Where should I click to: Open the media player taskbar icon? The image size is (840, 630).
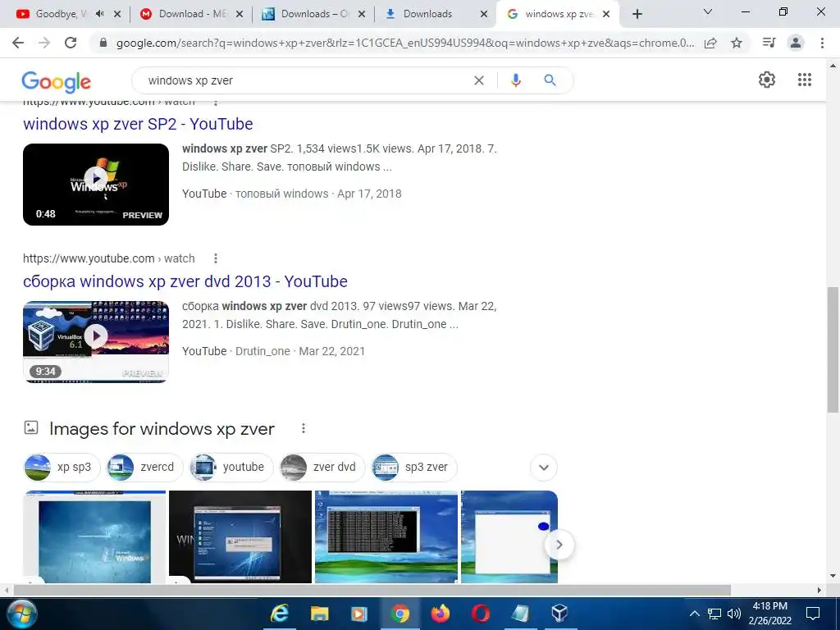[x=359, y=614]
